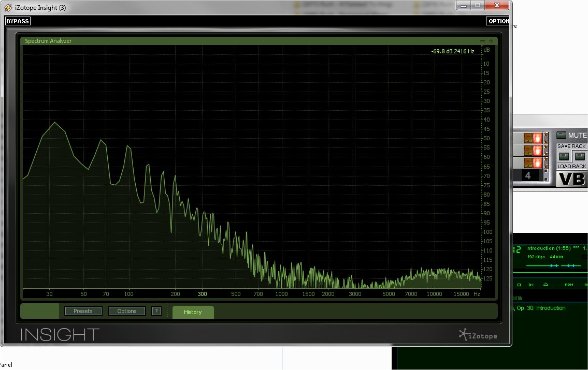Screen dimensions: 588x370
Task: Click the dB unit label at scale top
Action: click(x=486, y=50)
